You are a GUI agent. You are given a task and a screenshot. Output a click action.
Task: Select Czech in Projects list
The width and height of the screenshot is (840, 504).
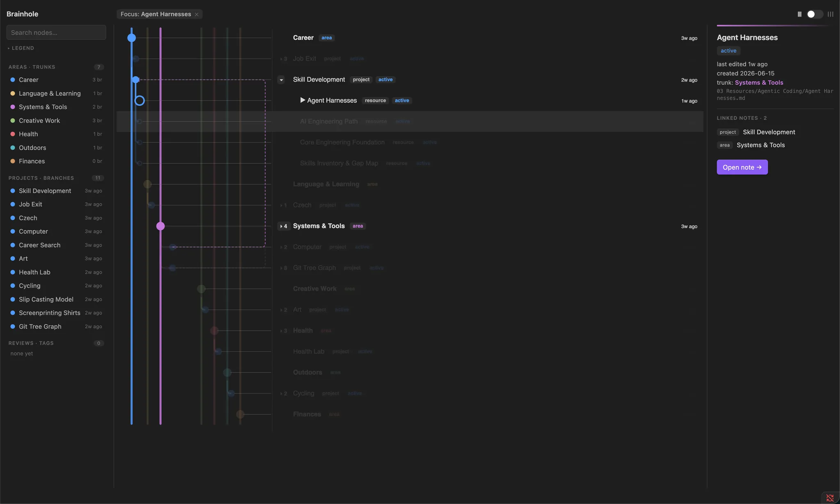(x=56, y=218)
